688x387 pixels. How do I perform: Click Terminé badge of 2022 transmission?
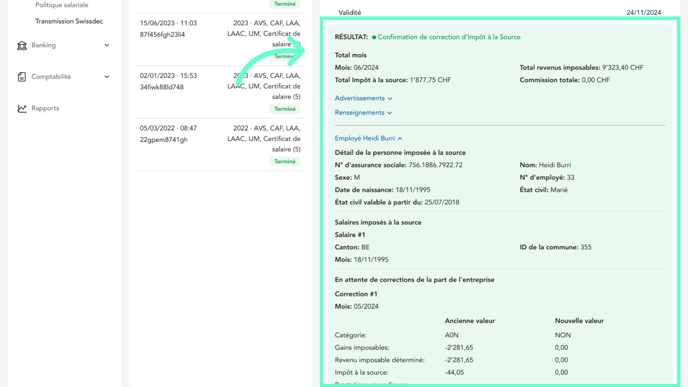[285, 161]
